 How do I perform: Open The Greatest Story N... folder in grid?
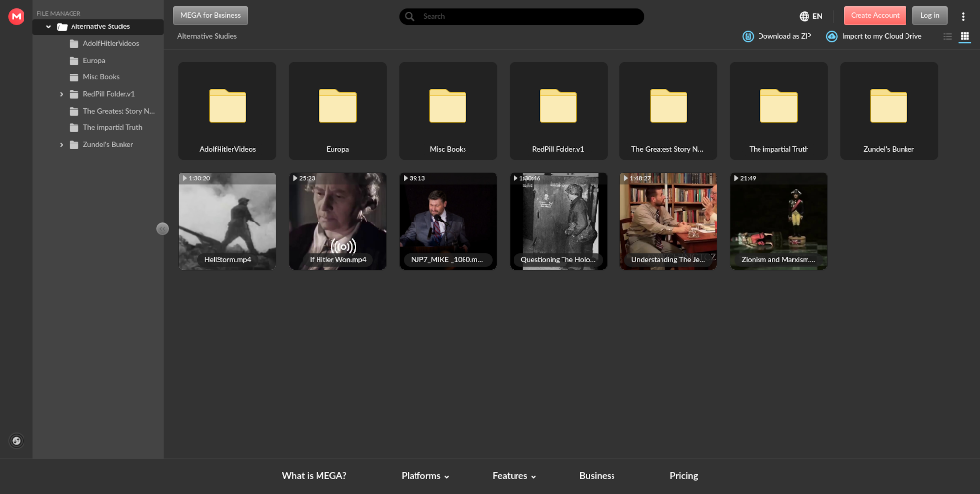[x=668, y=111]
